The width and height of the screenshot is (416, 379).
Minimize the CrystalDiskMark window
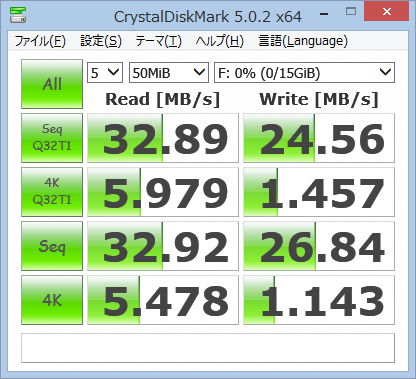pyautogui.click(x=324, y=13)
